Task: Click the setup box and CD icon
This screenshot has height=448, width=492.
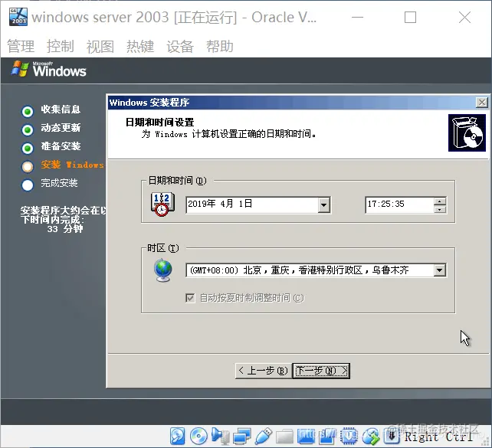Action: (467, 133)
